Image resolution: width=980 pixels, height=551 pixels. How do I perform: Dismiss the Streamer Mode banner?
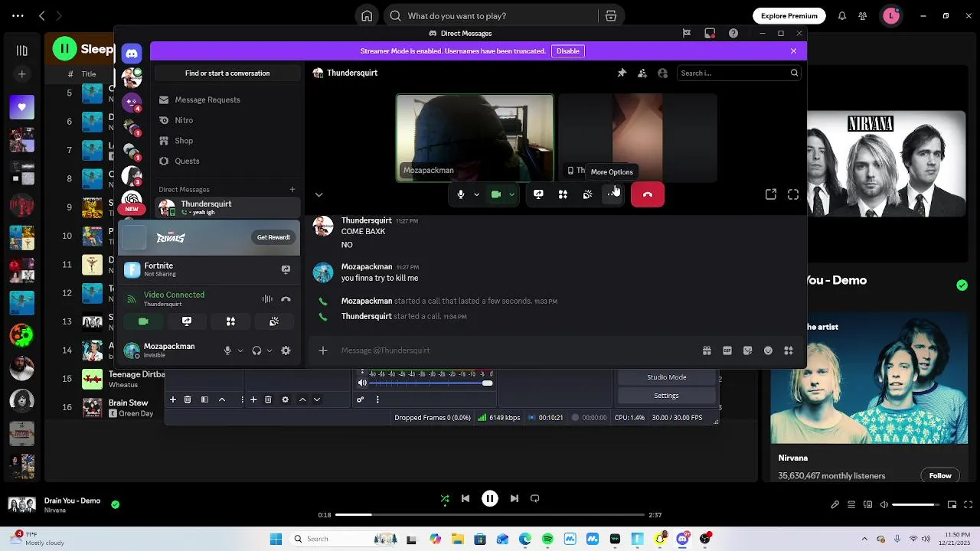click(x=793, y=51)
